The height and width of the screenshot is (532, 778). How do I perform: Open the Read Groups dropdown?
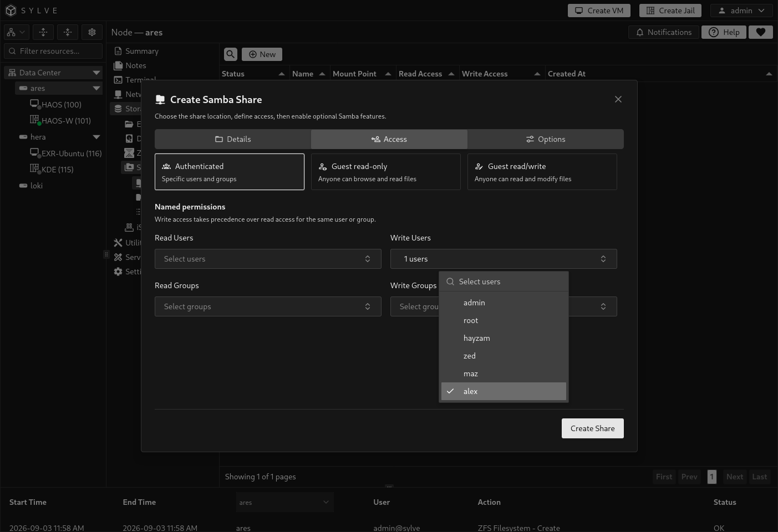point(268,306)
